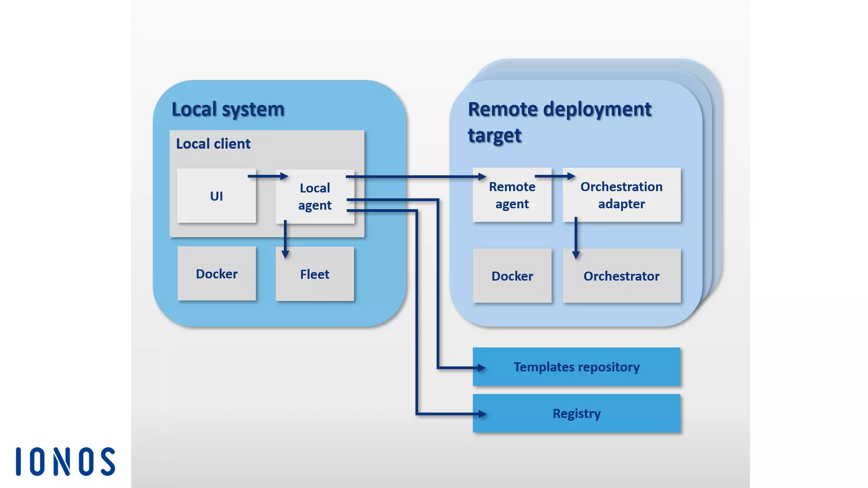Select the Registry button
868x488 pixels.
[576, 413]
